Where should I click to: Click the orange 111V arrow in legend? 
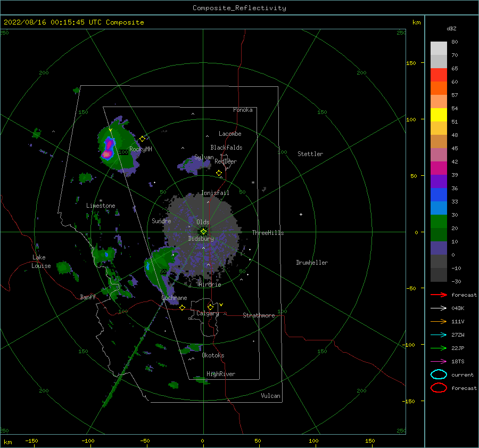439,321
